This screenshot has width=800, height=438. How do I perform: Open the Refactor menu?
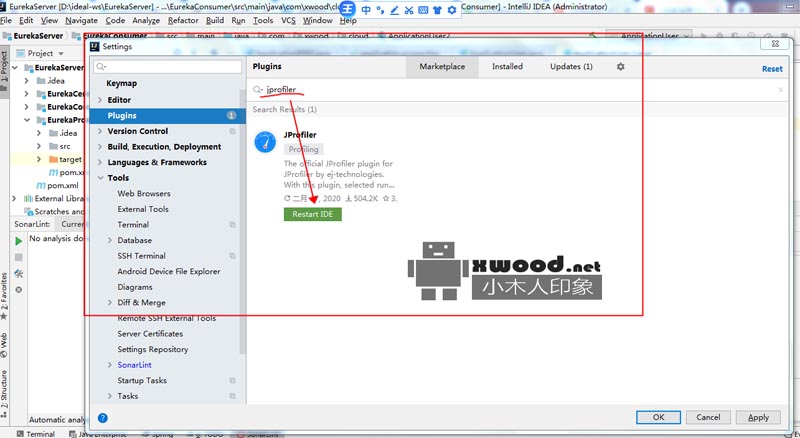[x=183, y=20]
